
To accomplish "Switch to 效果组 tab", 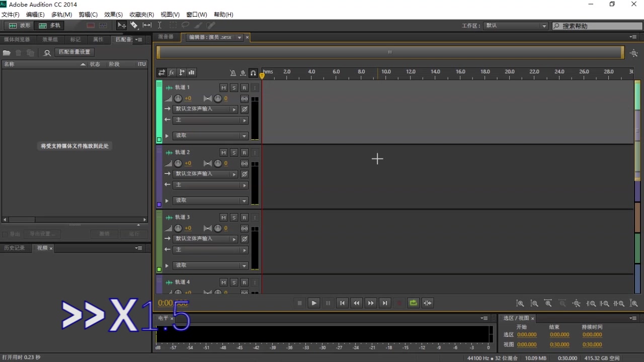I will [50, 39].
